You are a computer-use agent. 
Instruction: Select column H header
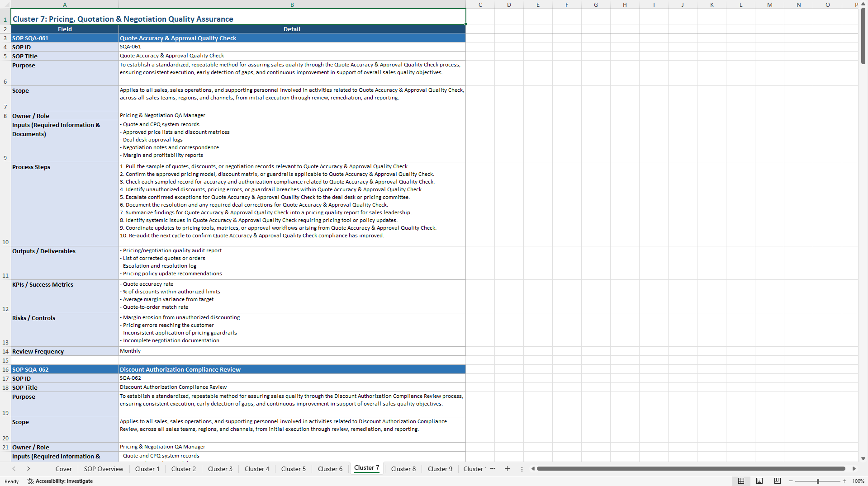point(625,5)
